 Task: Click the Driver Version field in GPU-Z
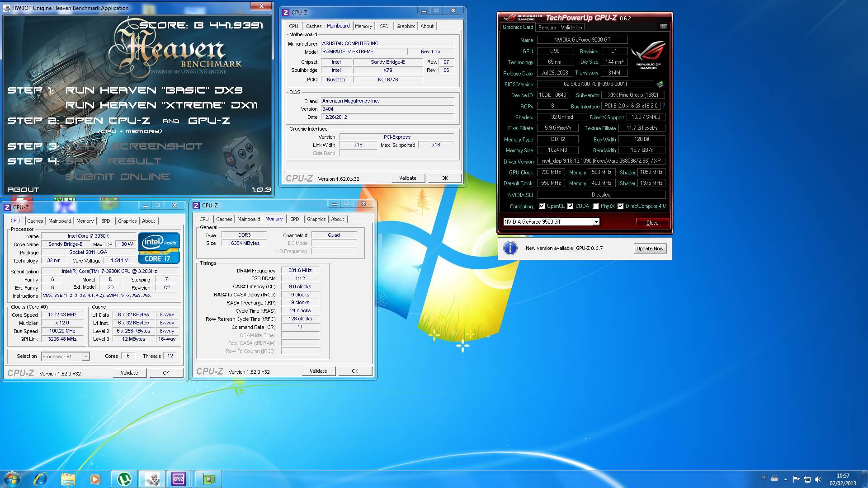pos(601,161)
